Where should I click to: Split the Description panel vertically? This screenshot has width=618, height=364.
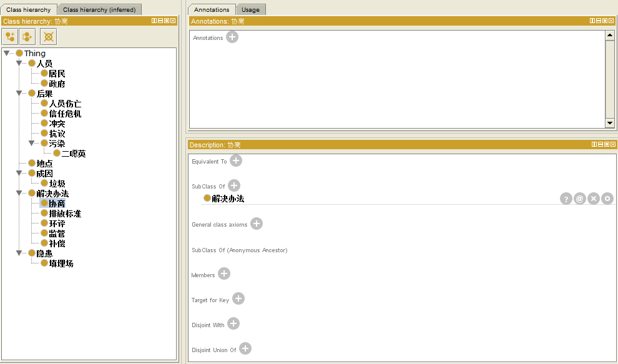(594, 144)
